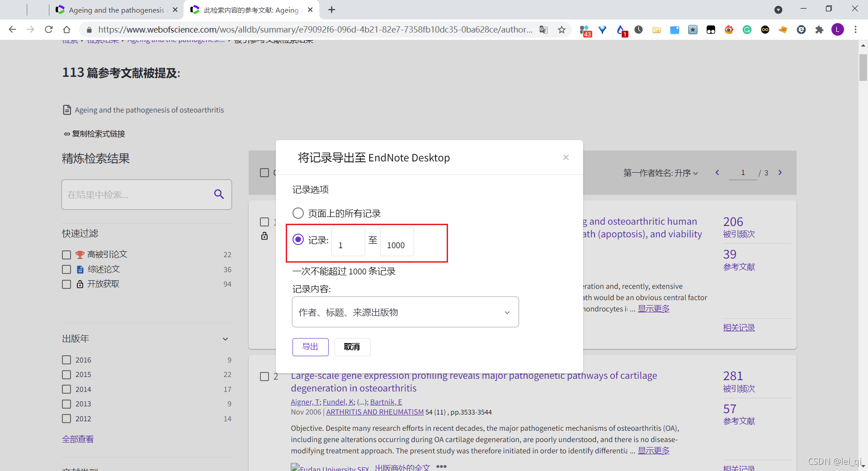Open the view all publication years link

[x=78, y=439]
